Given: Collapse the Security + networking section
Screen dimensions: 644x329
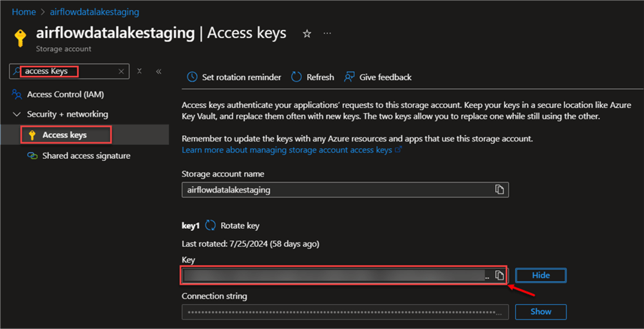Looking at the screenshot, I should click(17, 114).
